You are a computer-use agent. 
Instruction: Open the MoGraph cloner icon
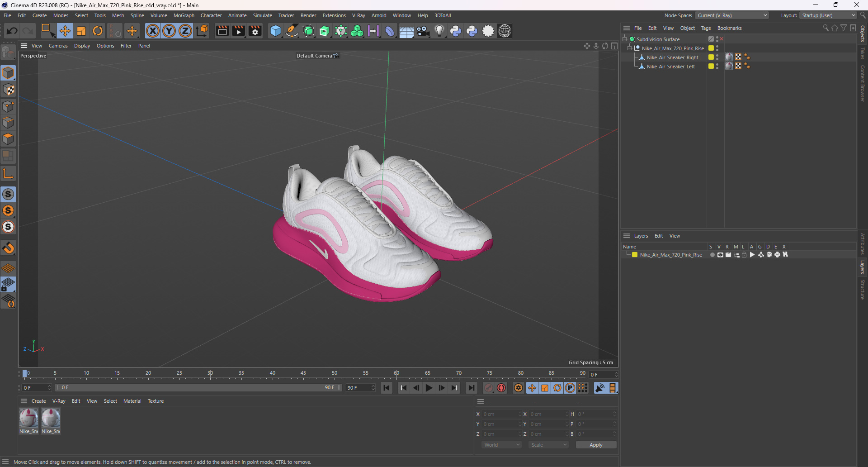[x=357, y=31]
